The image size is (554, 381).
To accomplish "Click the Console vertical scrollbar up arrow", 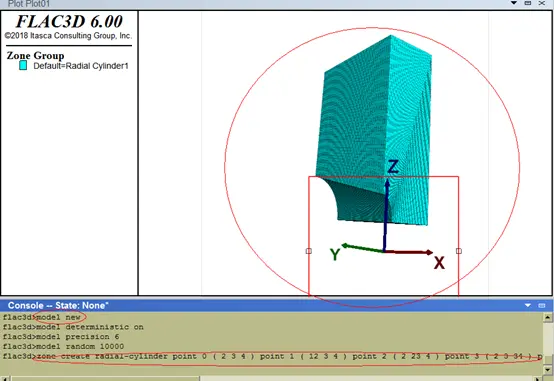I will click(x=548, y=317).
